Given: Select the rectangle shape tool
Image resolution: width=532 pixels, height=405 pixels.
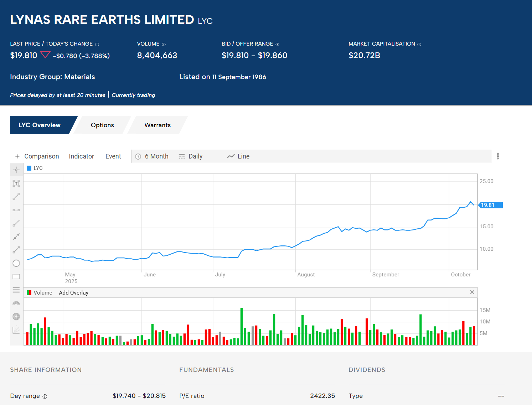Looking at the screenshot, I should pos(16,277).
